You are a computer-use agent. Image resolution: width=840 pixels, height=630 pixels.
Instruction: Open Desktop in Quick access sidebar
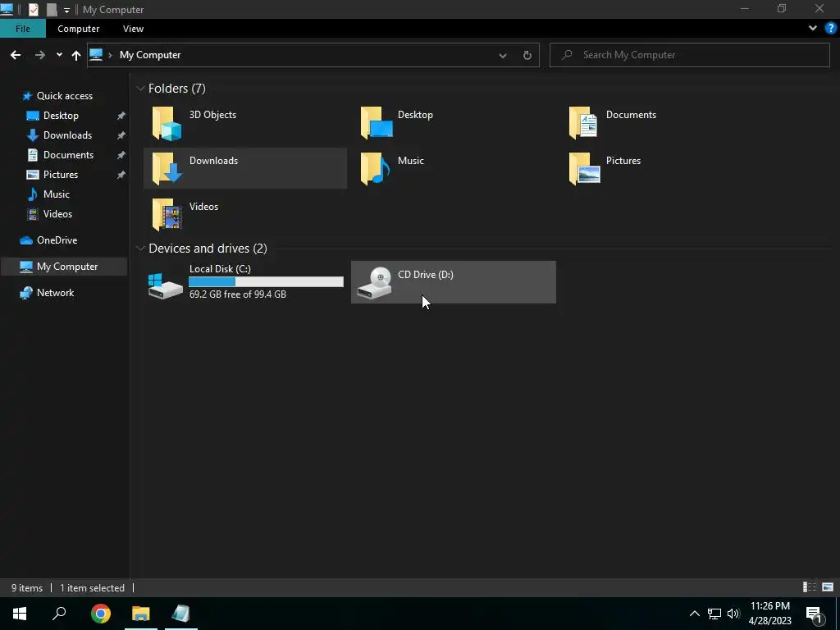(61, 116)
